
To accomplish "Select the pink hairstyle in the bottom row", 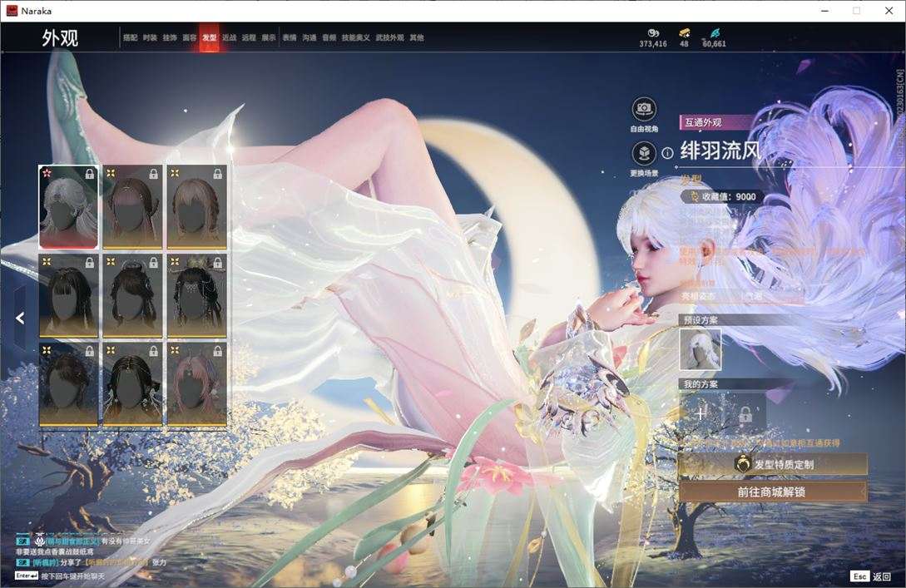I will coord(196,385).
